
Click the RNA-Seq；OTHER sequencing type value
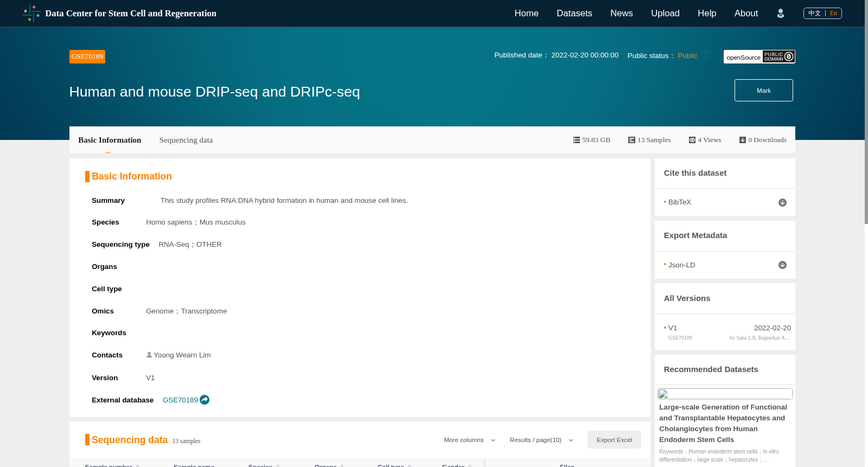coord(190,245)
